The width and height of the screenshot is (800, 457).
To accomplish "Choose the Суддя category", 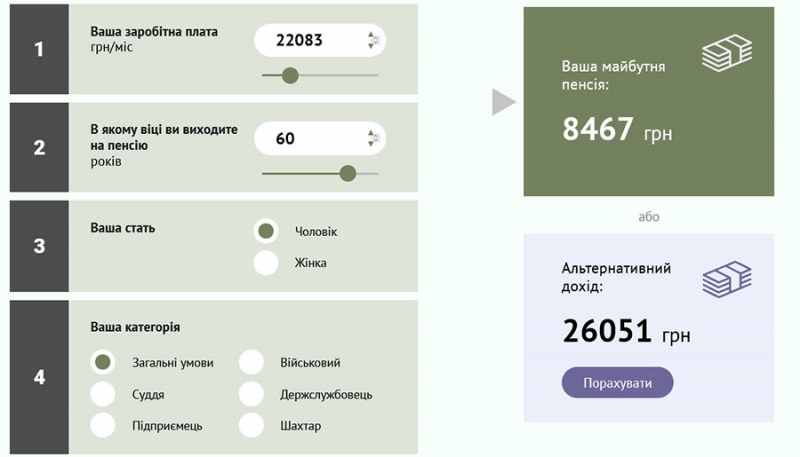I will coord(102,394).
